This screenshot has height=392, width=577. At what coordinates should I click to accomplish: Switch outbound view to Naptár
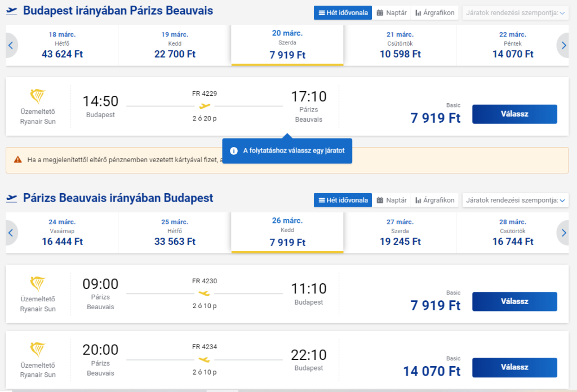(392, 13)
